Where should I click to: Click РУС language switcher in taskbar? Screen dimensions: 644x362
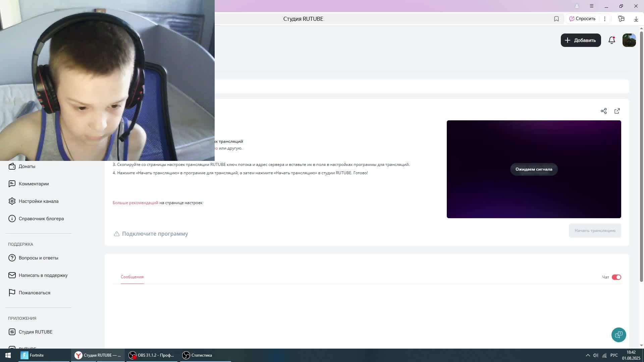pos(614,355)
